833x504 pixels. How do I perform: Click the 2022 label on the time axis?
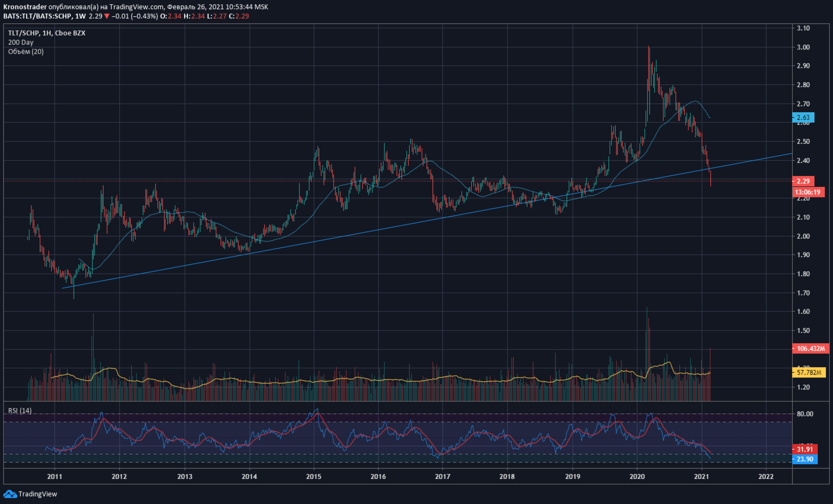[x=766, y=477]
